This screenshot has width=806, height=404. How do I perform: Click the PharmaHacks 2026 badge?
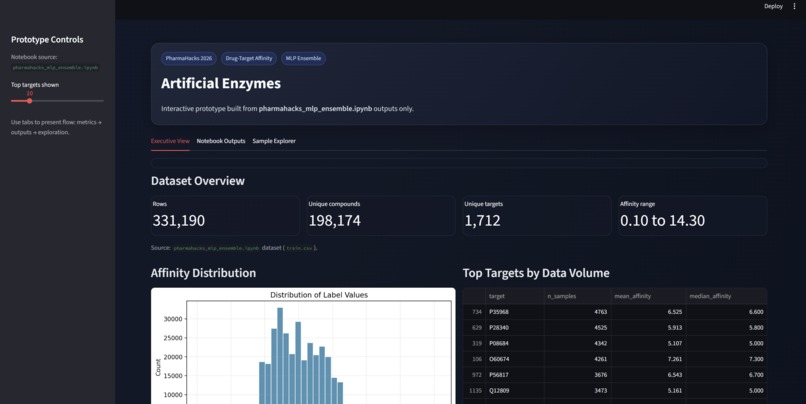click(189, 59)
